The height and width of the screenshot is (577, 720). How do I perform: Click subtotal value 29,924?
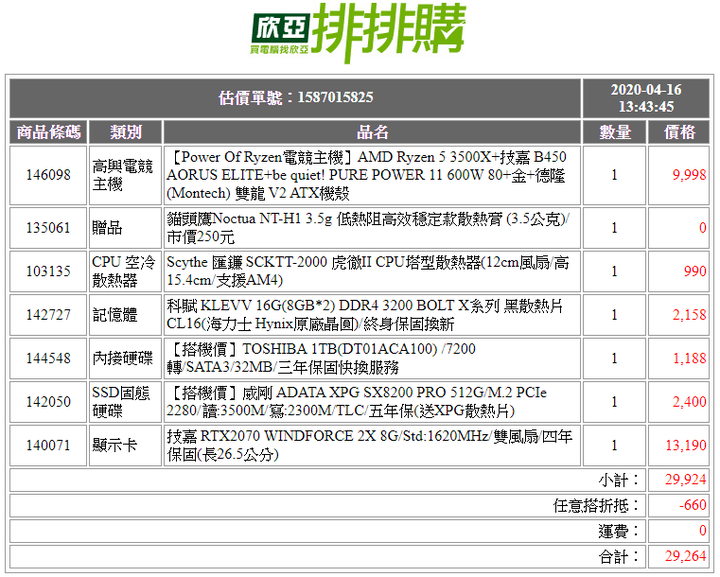686,480
